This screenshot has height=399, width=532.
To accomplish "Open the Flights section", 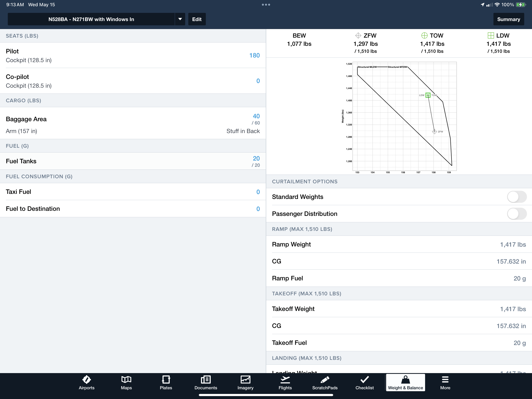I will pos(285,383).
